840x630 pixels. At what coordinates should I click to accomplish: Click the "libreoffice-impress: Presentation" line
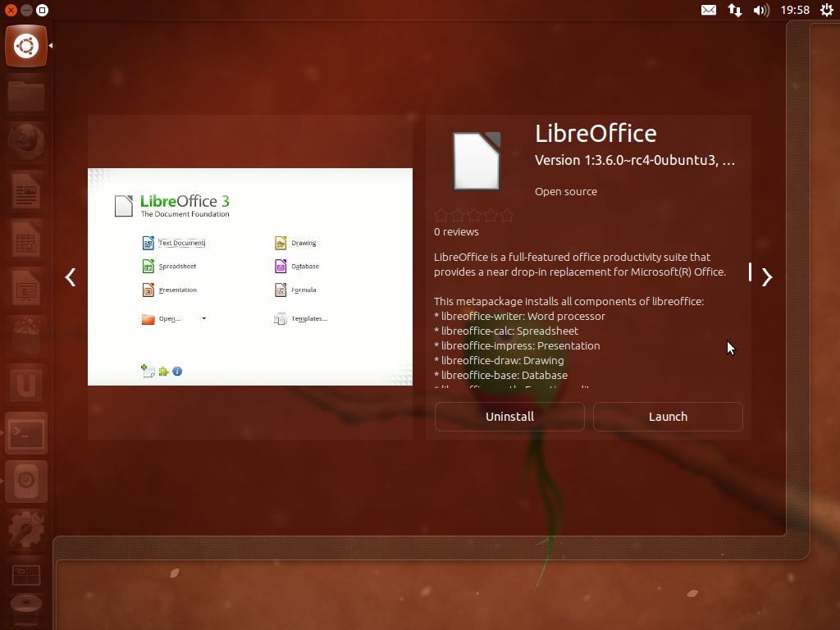point(517,345)
